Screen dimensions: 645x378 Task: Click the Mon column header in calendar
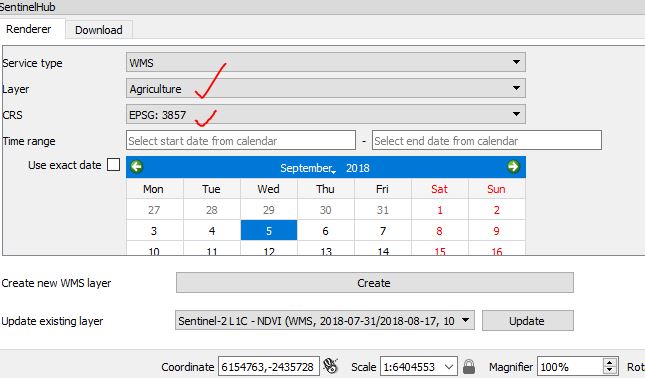(153, 189)
